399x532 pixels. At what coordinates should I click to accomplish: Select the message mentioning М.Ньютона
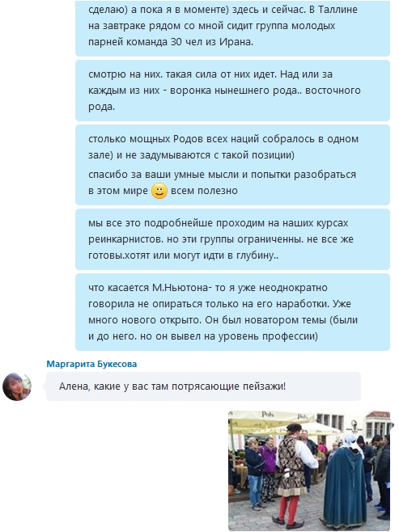(x=232, y=312)
